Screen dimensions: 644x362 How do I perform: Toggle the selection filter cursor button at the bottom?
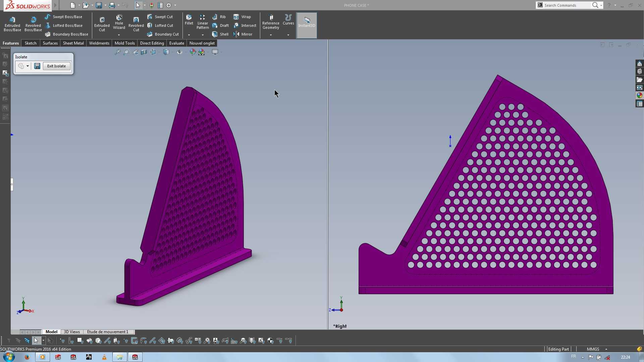36,341
